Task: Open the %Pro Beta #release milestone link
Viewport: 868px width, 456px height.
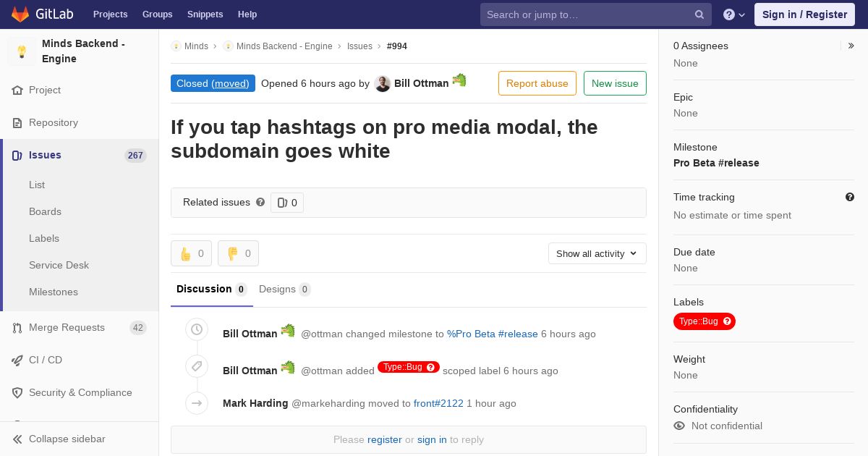Action: pos(493,334)
